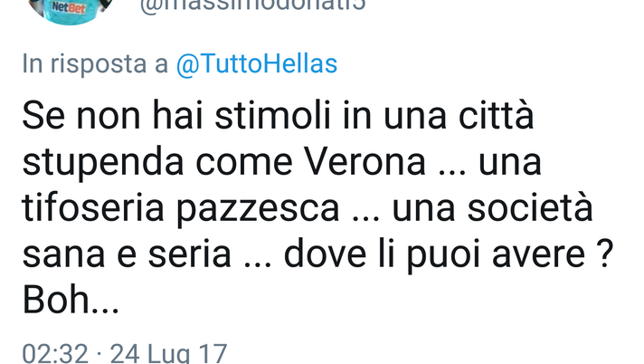Tap the word 'Verona' in the tweet
This screenshot has height=364, width=644.
click(365, 162)
